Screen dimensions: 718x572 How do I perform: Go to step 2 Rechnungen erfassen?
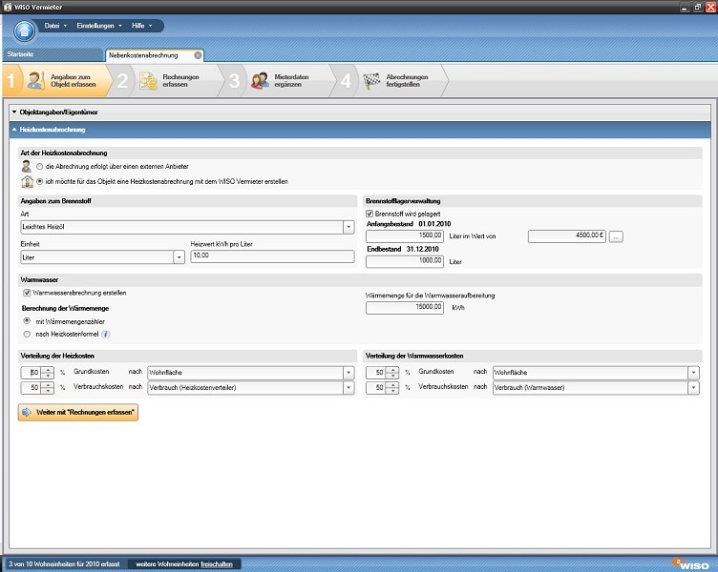click(170, 81)
